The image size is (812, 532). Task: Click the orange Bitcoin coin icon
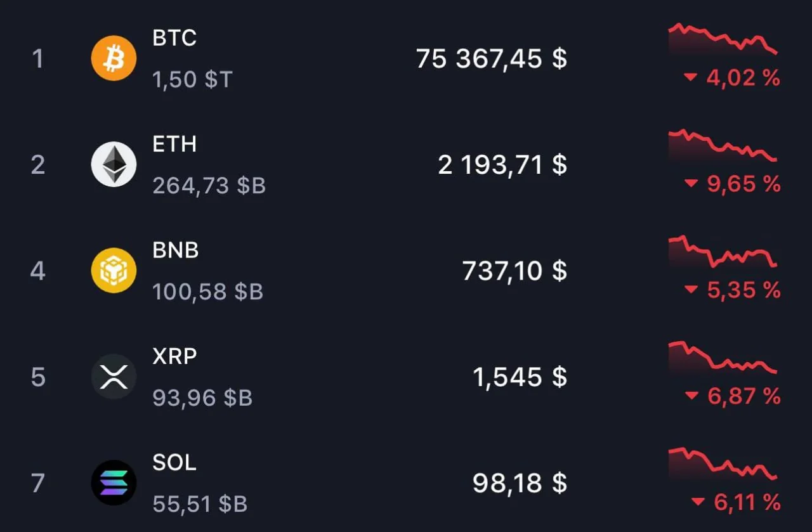pyautogui.click(x=114, y=58)
